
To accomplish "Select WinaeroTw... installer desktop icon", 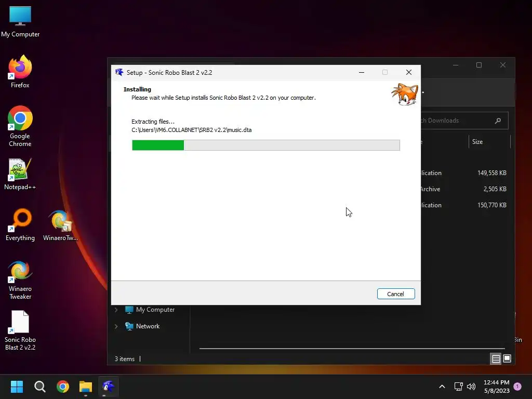I will click(60, 225).
